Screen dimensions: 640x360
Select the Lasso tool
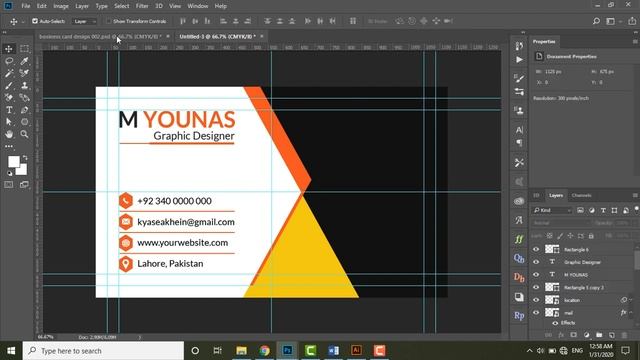tap(9, 61)
